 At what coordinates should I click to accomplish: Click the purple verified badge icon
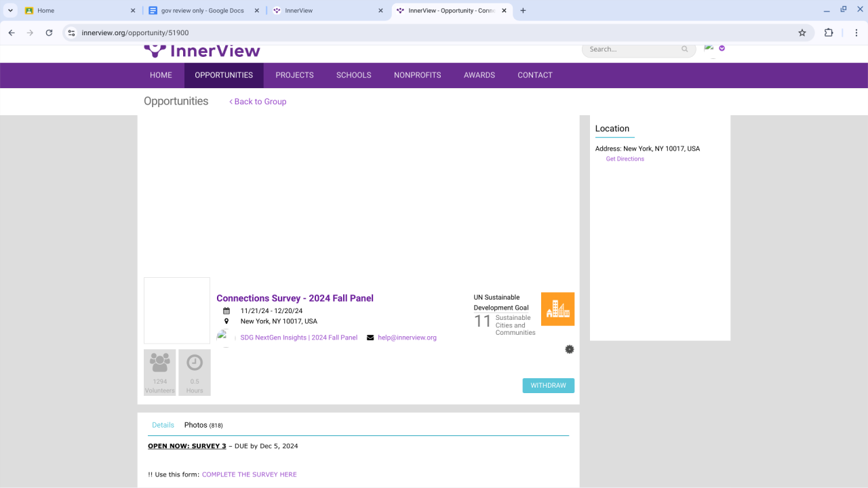point(722,48)
